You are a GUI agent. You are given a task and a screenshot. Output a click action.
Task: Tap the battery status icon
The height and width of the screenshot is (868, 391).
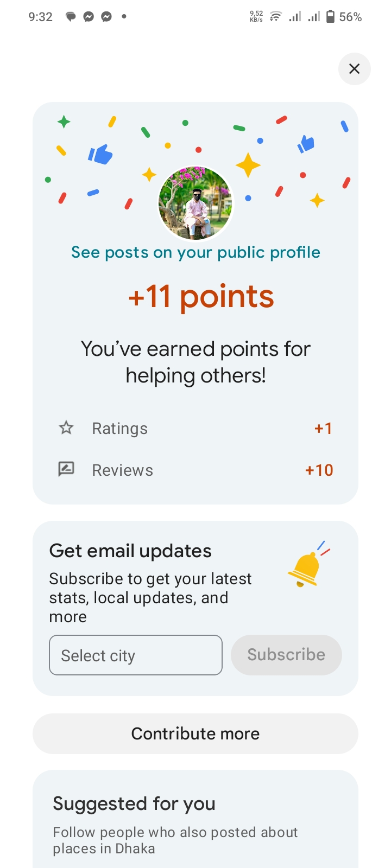point(330,17)
